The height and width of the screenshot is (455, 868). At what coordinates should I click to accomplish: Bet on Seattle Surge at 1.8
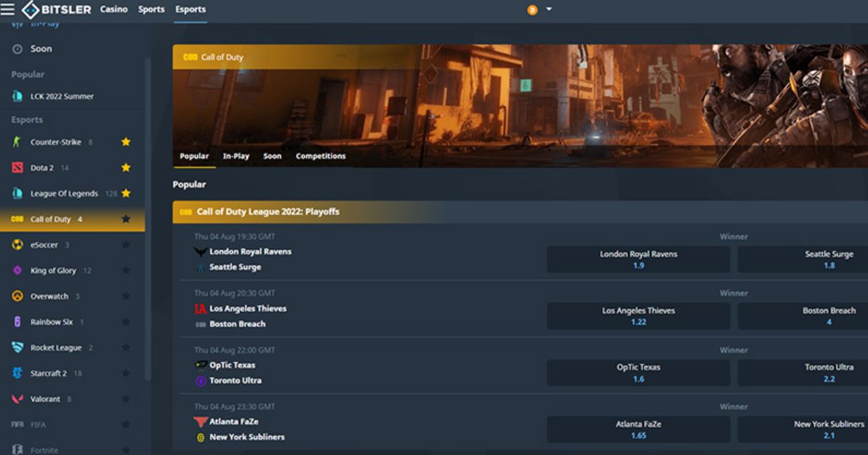pos(803,259)
